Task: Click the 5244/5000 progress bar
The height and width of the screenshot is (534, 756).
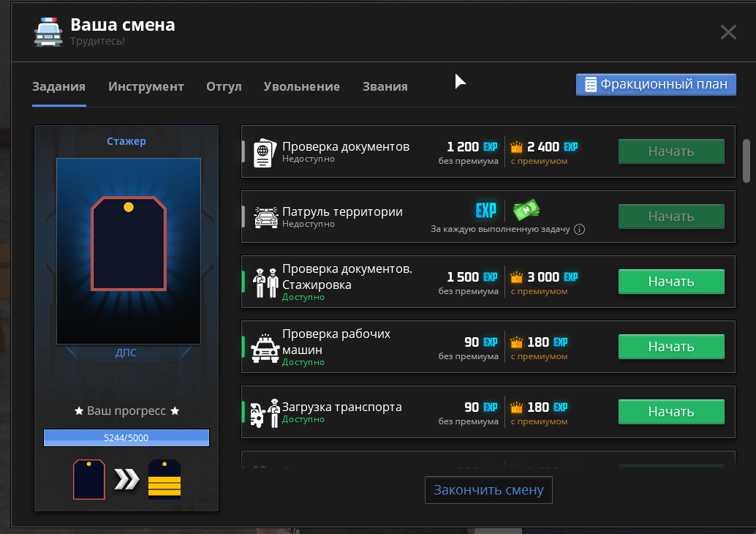Action: click(126, 438)
